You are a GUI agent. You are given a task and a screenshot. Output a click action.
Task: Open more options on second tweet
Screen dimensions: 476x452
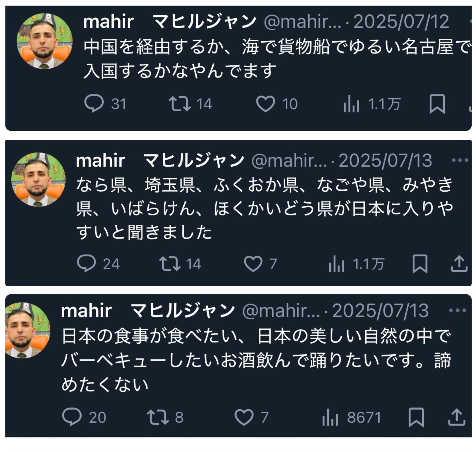pyautogui.click(x=460, y=160)
